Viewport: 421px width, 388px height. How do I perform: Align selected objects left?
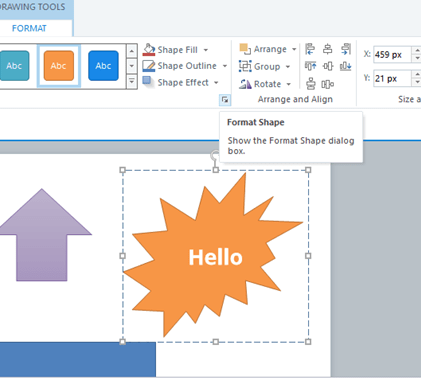coord(310,49)
